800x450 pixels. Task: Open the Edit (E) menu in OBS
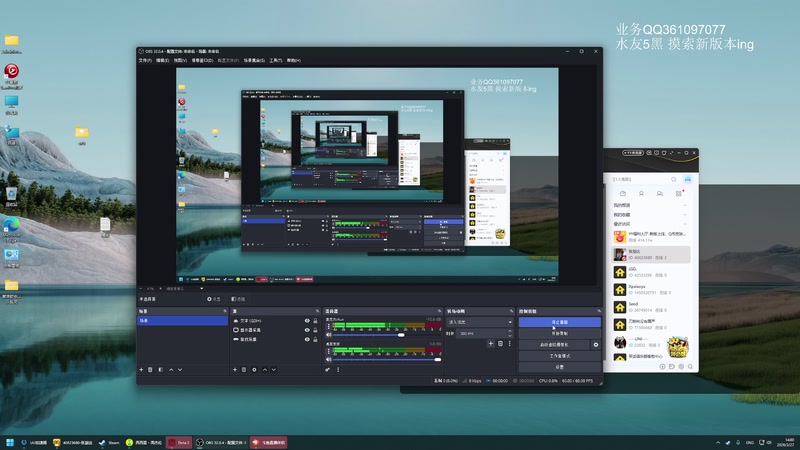pyautogui.click(x=162, y=60)
